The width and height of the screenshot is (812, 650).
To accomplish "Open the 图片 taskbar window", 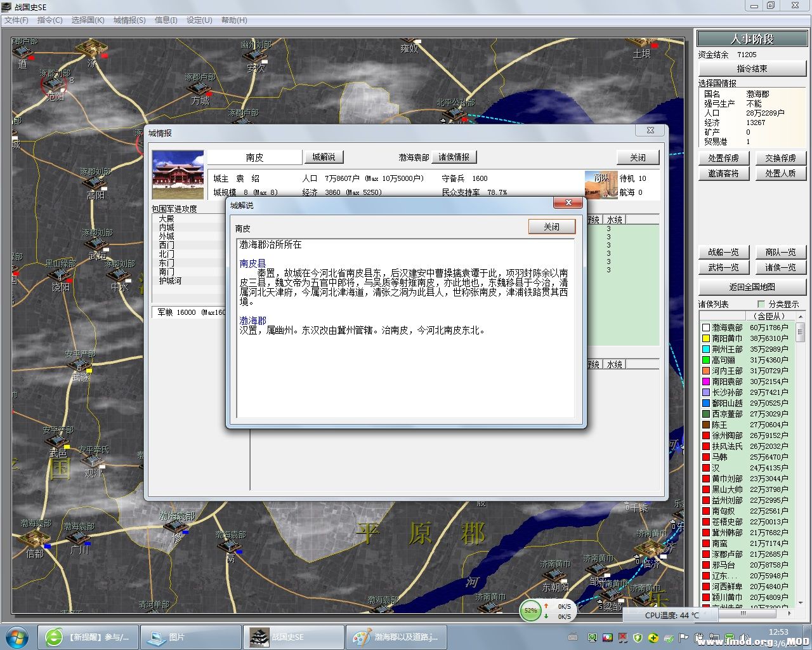I will [x=190, y=637].
